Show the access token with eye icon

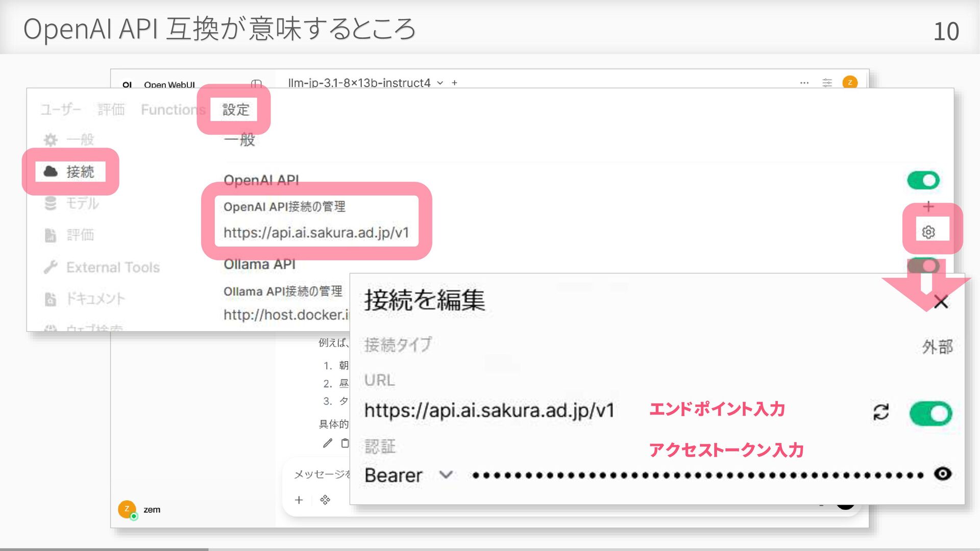coord(942,474)
